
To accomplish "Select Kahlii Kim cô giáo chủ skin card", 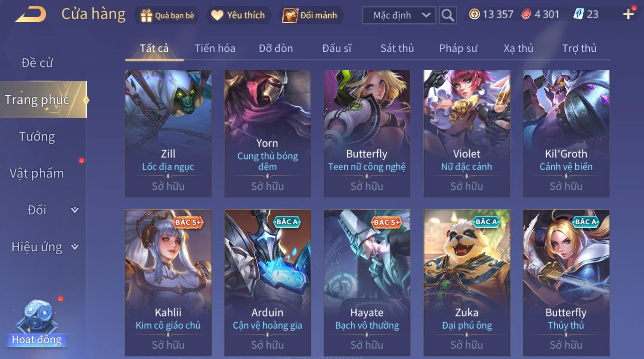I will click(x=168, y=282).
